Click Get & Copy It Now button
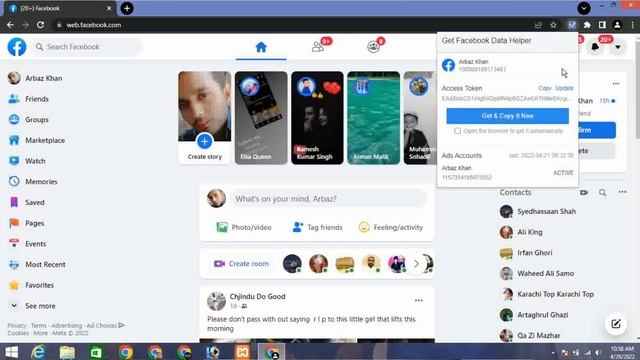The height and width of the screenshot is (360, 640). point(507,116)
